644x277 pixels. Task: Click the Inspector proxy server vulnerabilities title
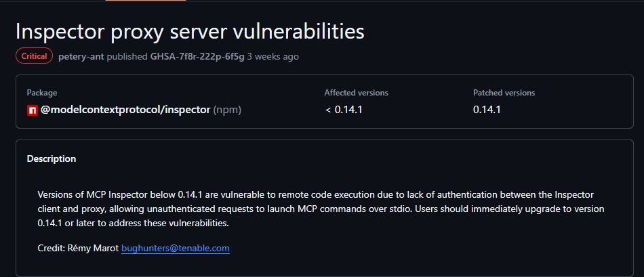[190, 32]
